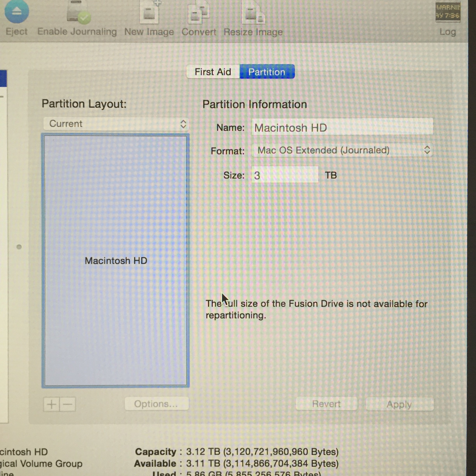Switch to the First Aid tab

coord(213,72)
